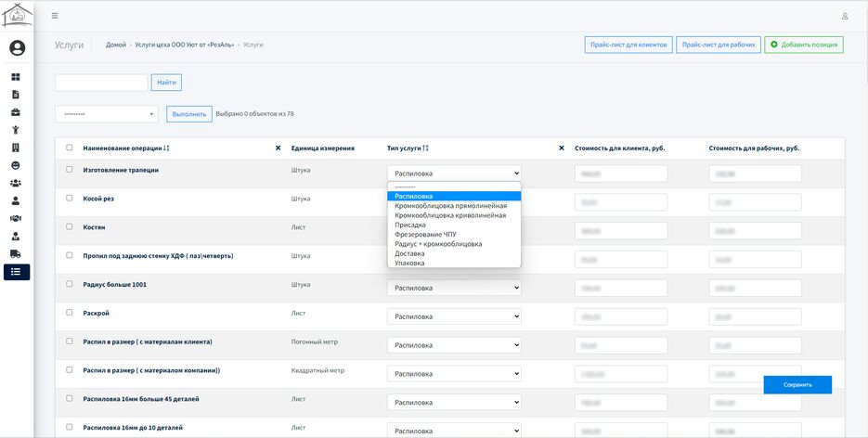Choose Кромкооблицовка криволинейная option
Viewport: 868px width, 438px height.
coord(454,215)
